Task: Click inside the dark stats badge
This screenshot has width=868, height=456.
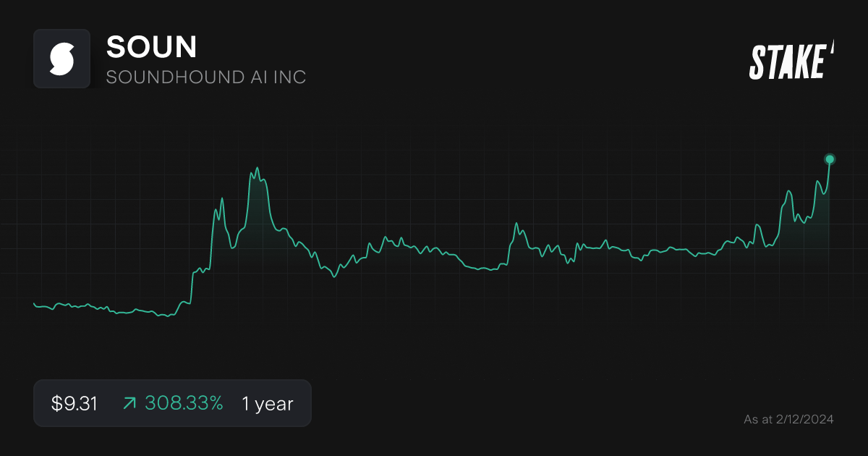Action: coord(172,403)
